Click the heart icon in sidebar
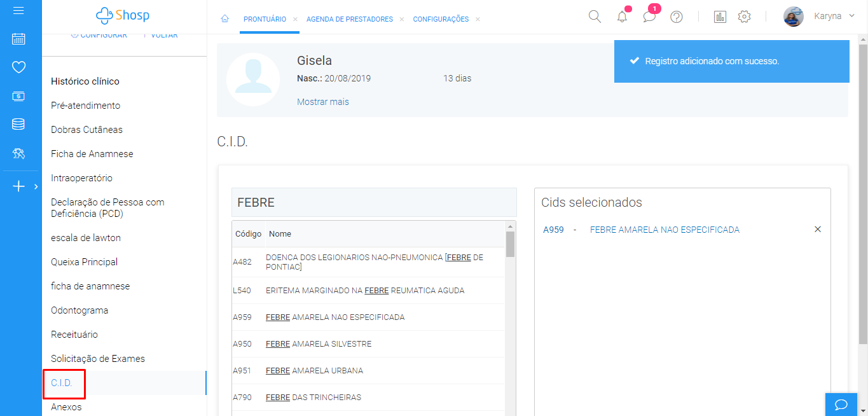The height and width of the screenshot is (416, 868). tap(18, 67)
